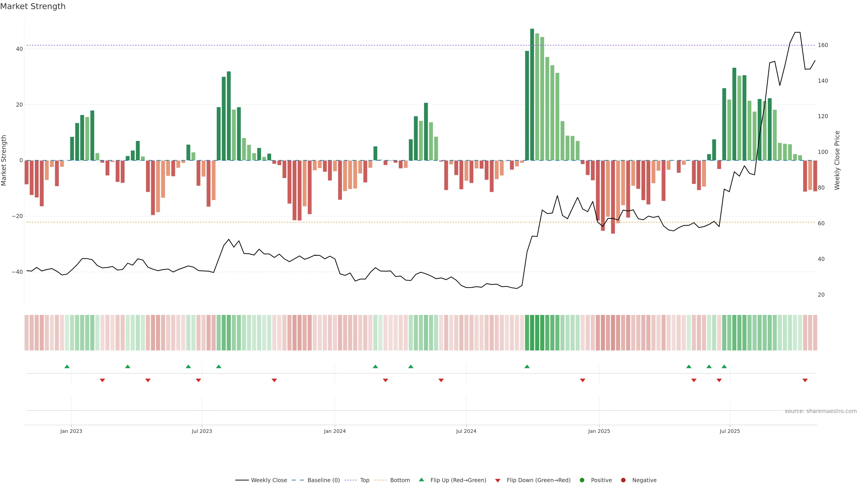Screen dimensions: 868x488
Task: Click the flip-up marker before Jul 2023 gridline
Action: 188,366
